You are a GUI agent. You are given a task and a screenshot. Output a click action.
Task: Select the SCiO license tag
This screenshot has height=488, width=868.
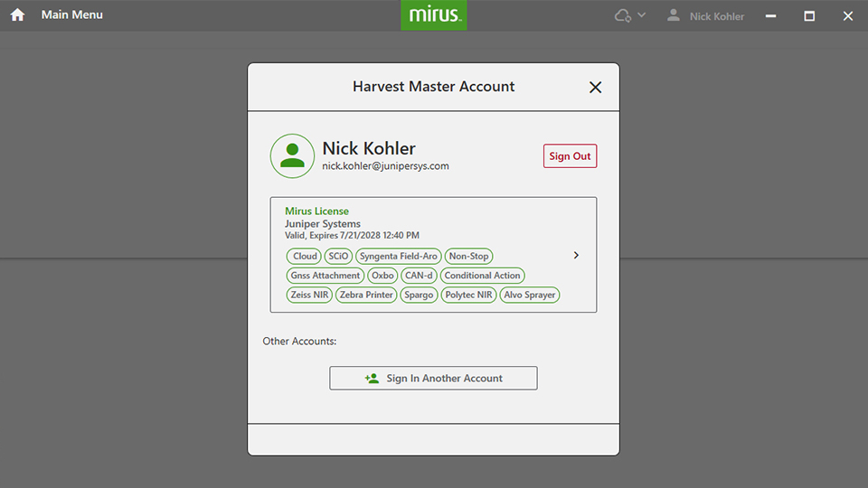[338, 256]
